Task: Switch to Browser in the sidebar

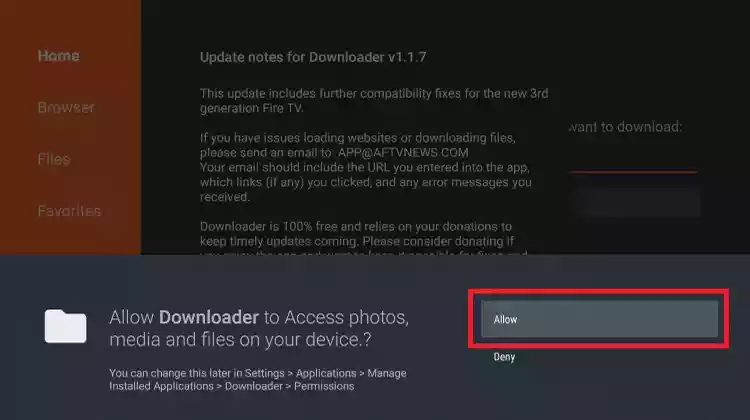Action: [66, 107]
